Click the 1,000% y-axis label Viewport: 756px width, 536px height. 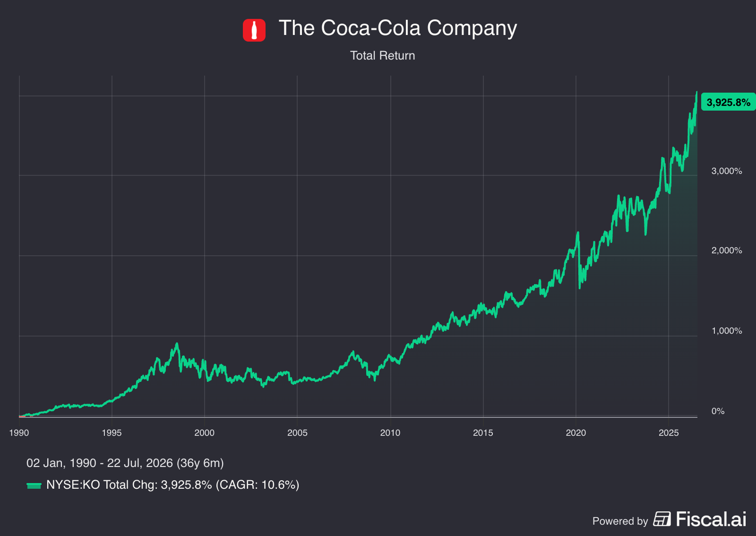click(x=727, y=331)
